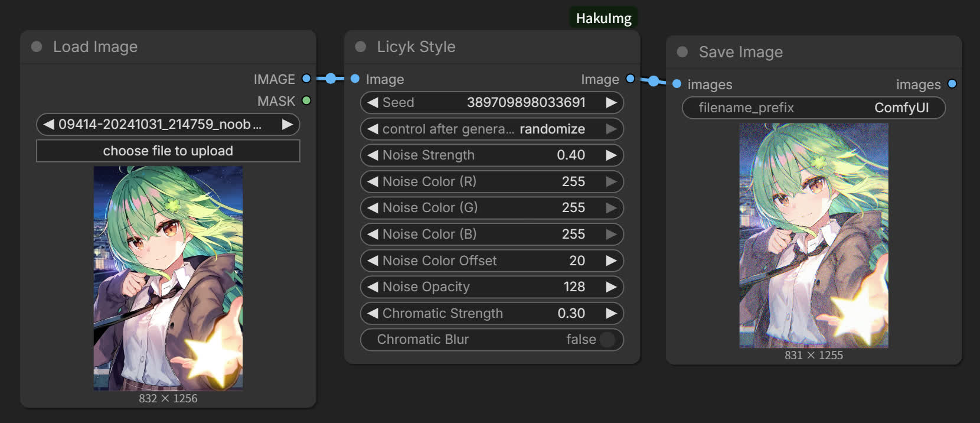Decrease Noise Color (R)
The width and height of the screenshot is (980, 423).
[x=373, y=181]
